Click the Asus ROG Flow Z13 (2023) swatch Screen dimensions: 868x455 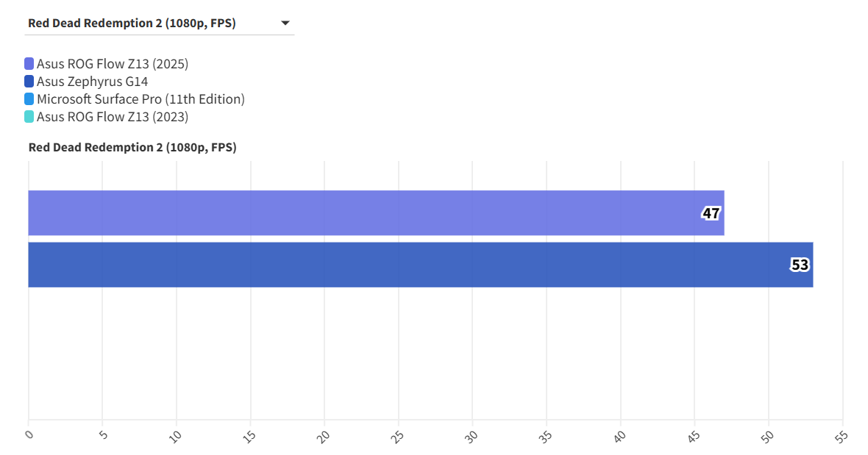pos(29,117)
